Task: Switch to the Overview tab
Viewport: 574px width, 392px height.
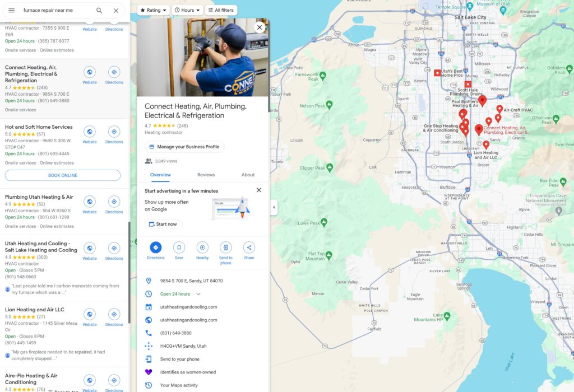Action: (160, 175)
